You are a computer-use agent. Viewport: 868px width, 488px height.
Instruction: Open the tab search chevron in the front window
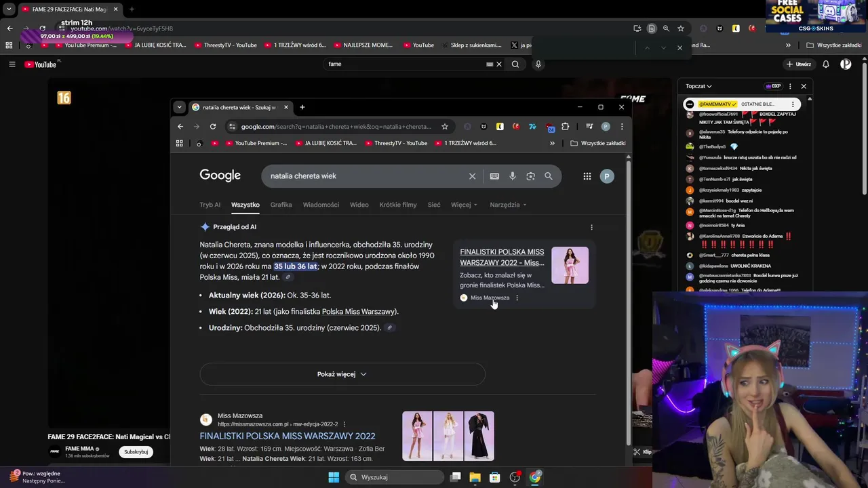(179, 107)
